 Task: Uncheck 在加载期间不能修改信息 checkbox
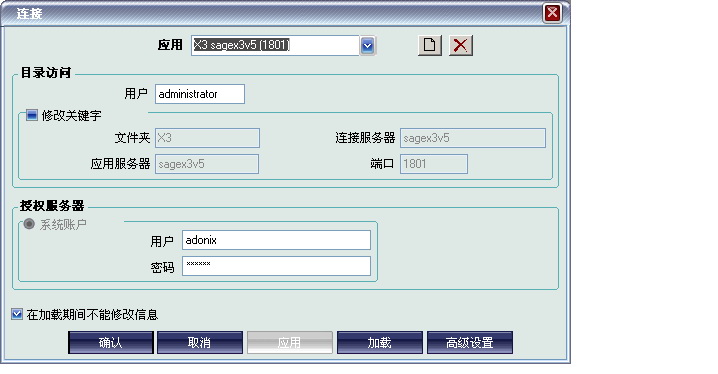coord(17,314)
